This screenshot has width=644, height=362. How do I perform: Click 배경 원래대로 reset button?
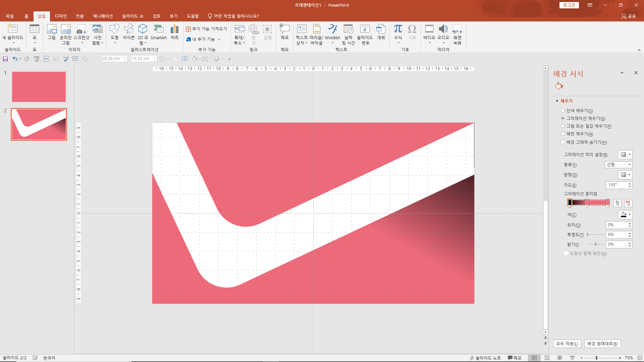602,344
